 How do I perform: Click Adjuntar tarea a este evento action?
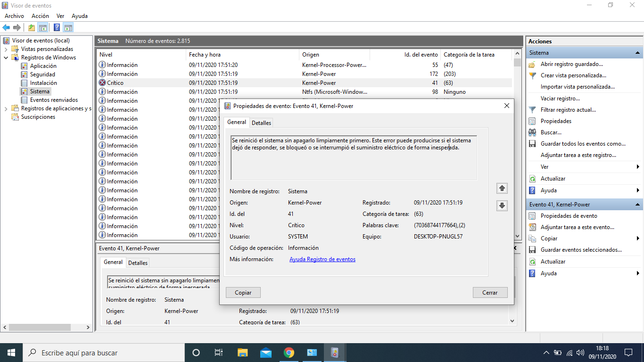click(578, 227)
